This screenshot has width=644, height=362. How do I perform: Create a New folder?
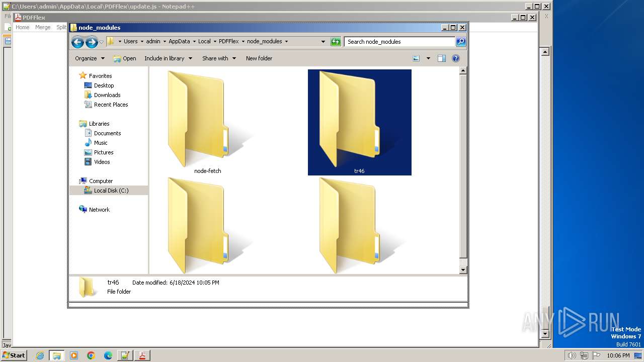point(259,58)
